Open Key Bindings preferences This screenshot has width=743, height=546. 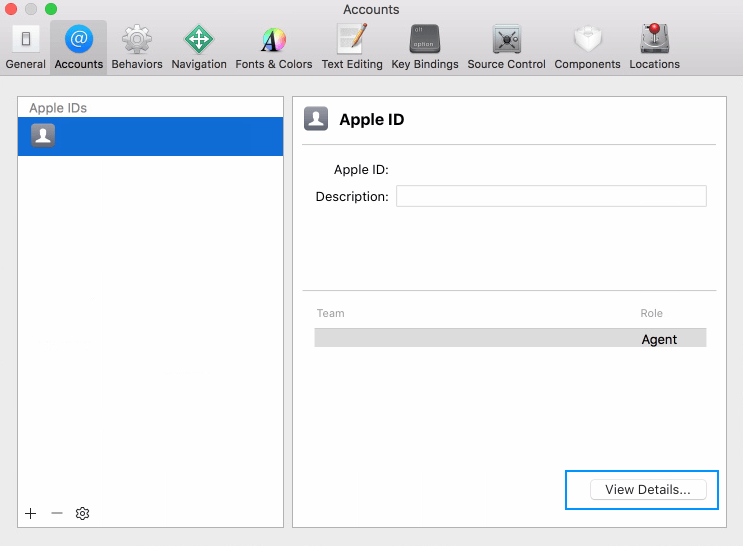(424, 47)
